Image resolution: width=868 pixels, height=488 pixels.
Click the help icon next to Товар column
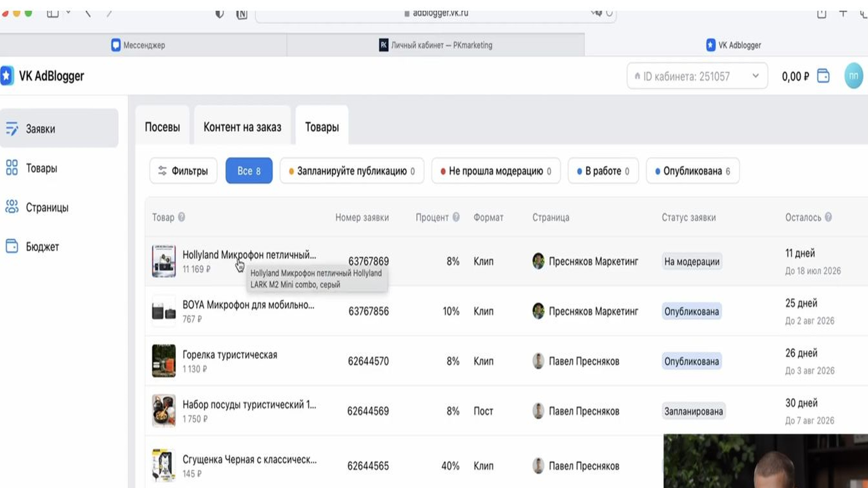(181, 217)
